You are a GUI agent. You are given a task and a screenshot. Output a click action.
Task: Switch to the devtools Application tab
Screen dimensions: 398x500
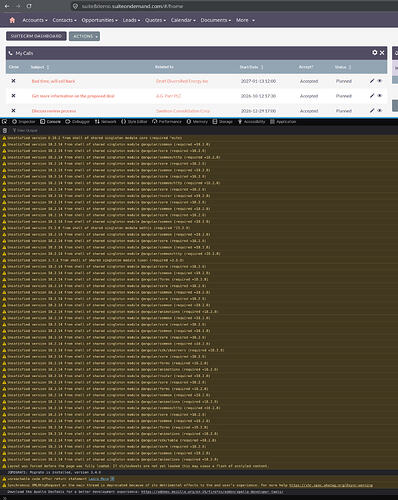click(x=283, y=122)
